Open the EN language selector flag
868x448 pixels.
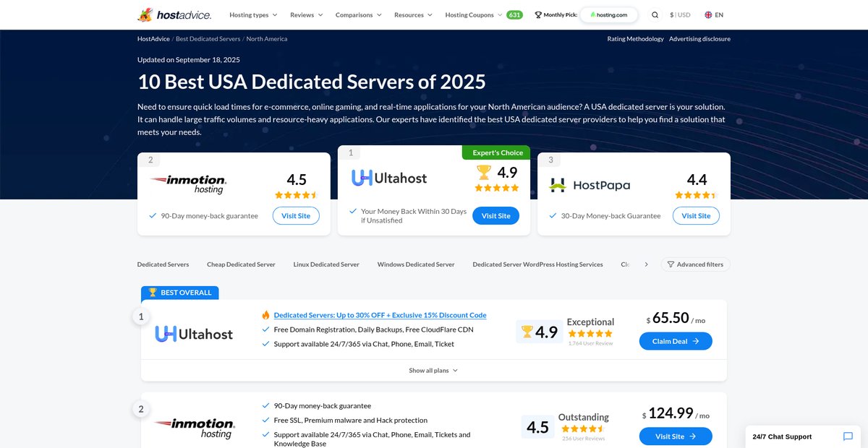pyautogui.click(x=708, y=14)
